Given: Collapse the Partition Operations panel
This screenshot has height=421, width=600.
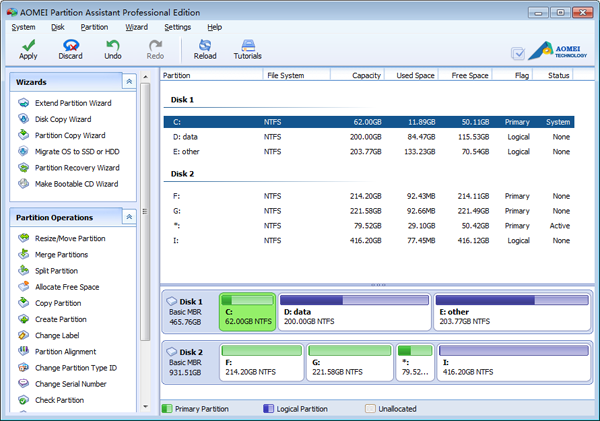Looking at the screenshot, I should click(129, 217).
